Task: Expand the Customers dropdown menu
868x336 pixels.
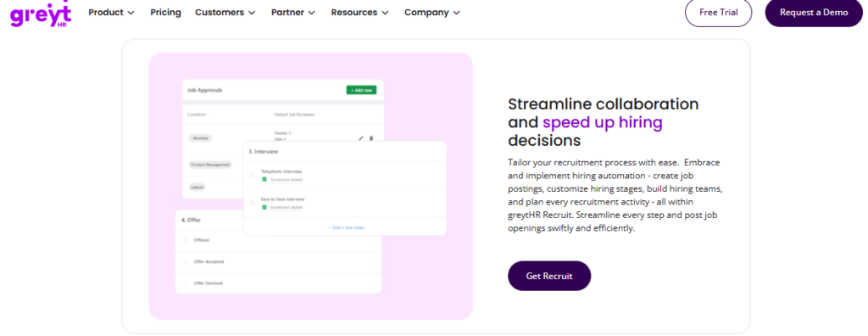Action: point(225,12)
